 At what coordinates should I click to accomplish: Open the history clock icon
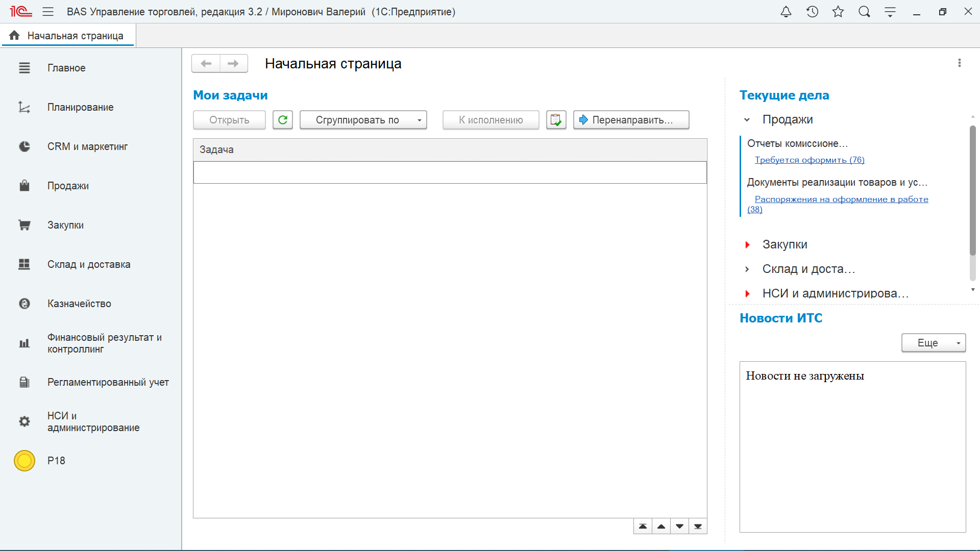pyautogui.click(x=812, y=12)
